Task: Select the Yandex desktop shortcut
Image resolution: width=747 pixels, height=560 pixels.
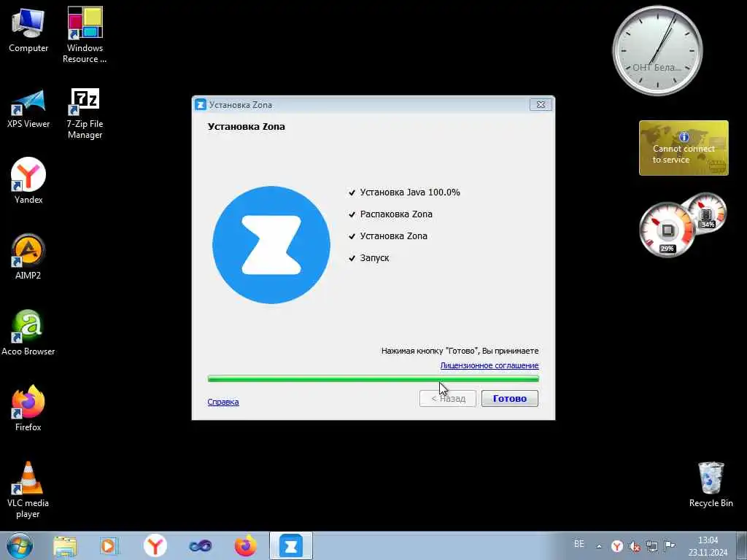Action: point(28,181)
